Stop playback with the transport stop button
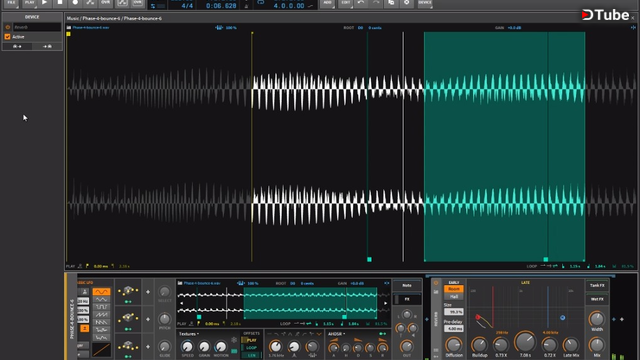The height and width of the screenshot is (360, 640). (60, 2)
